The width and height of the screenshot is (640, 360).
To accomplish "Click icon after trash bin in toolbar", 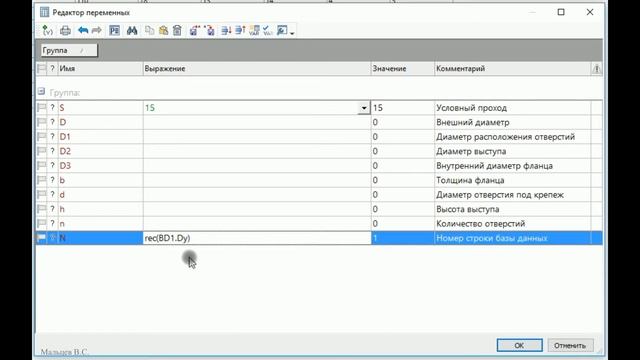I will [195, 31].
